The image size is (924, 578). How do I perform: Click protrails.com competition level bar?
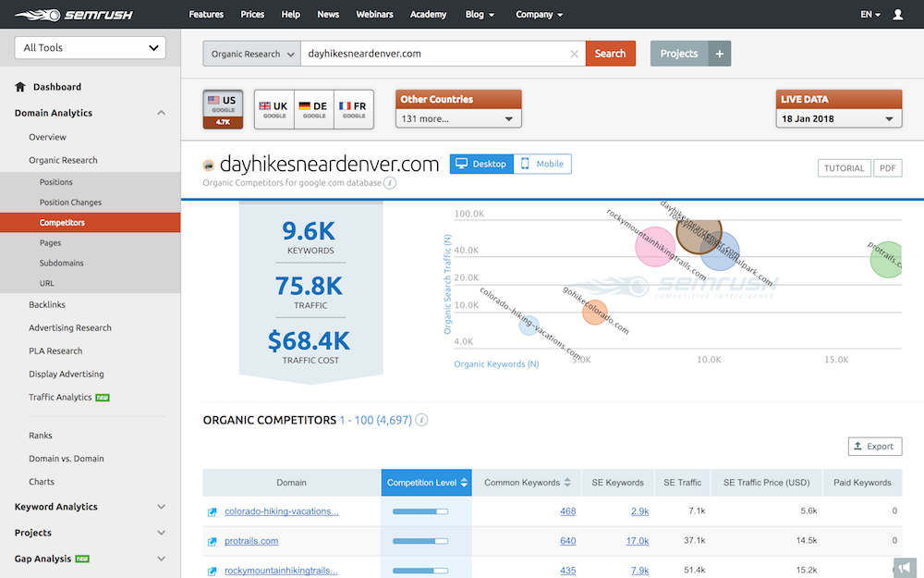point(420,541)
